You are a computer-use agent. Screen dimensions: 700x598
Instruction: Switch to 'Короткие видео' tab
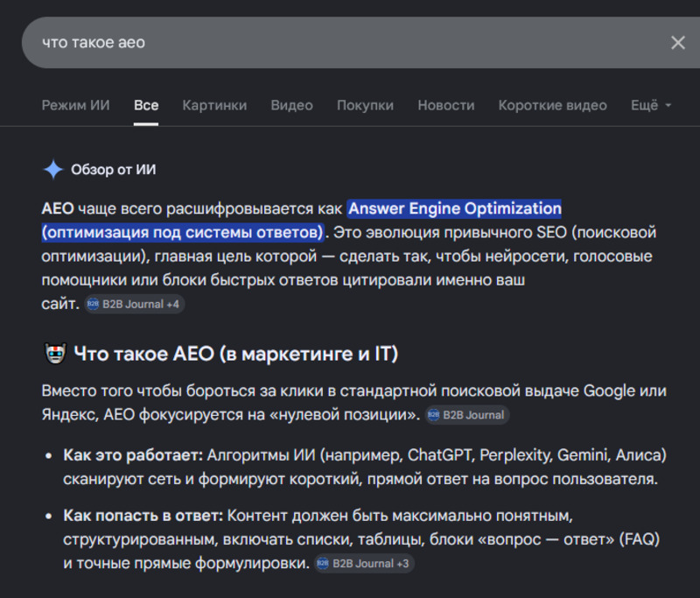pos(553,105)
